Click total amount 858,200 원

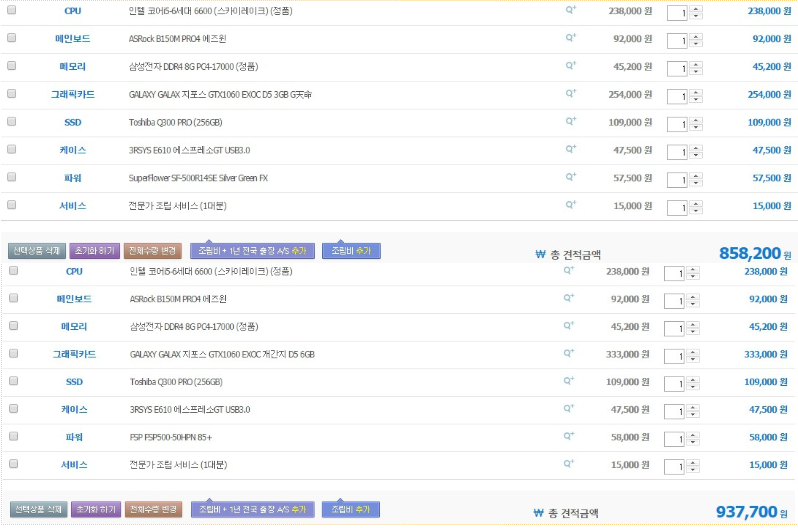[755, 253]
